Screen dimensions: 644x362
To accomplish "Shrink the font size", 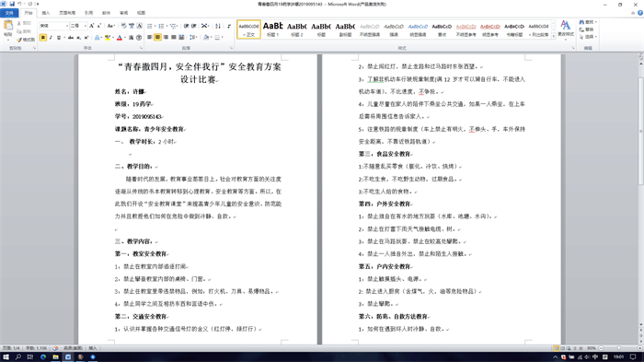I will 99,26.
